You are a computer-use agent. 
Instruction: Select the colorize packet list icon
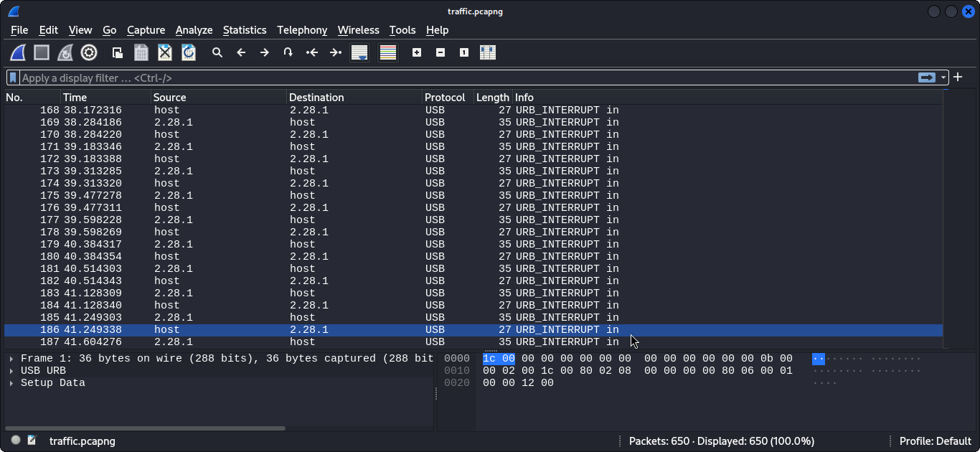click(x=387, y=52)
